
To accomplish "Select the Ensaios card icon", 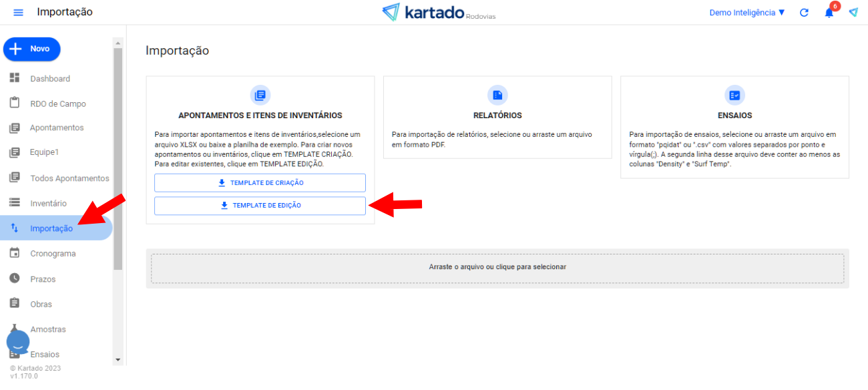I will coord(734,95).
